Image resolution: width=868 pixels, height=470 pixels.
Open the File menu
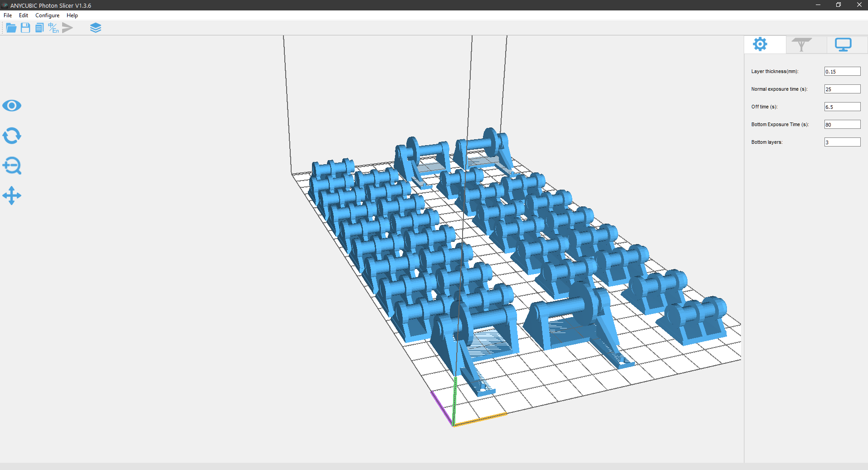click(x=8, y=15)
